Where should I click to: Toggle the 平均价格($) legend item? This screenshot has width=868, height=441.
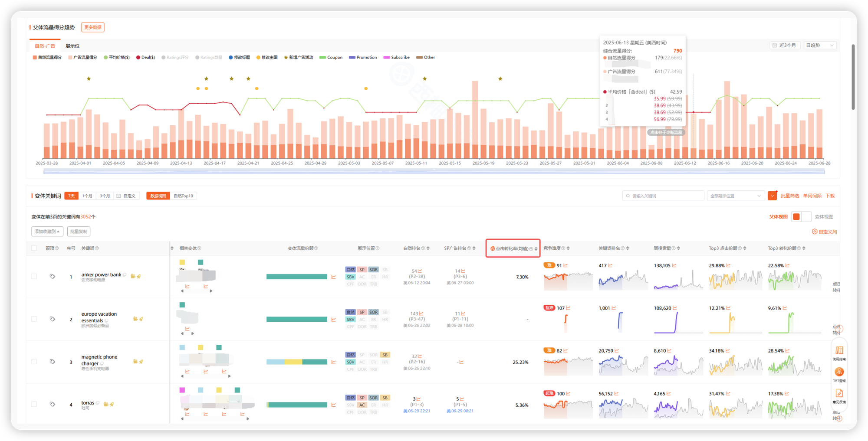coord(117,57)
